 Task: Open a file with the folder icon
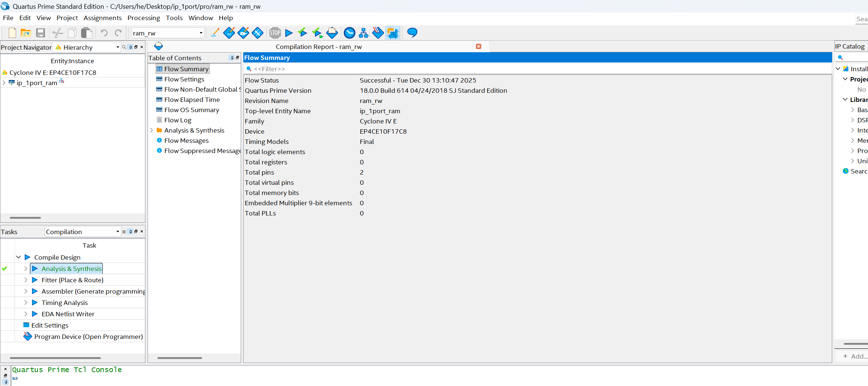click(x=26, y=33)
